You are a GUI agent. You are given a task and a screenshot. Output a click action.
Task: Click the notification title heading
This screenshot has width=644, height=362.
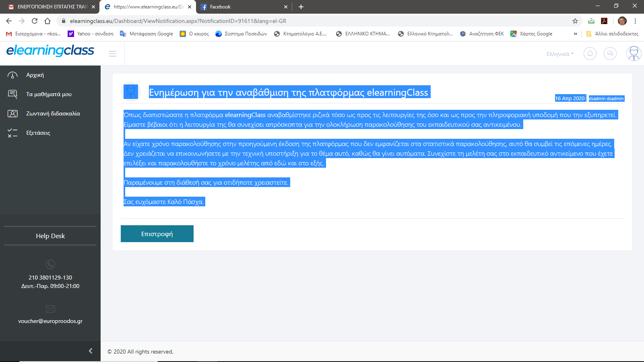click(x=289, y=92)
